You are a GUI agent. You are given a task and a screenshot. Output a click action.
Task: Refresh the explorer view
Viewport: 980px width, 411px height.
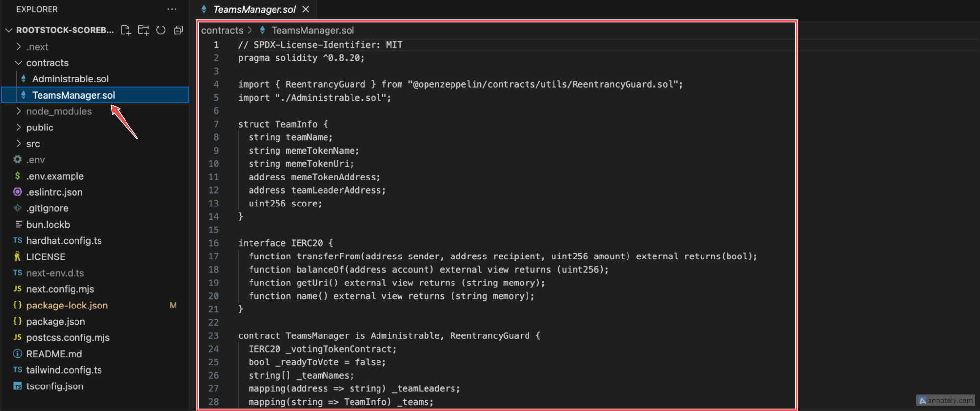tap(161, 30)
